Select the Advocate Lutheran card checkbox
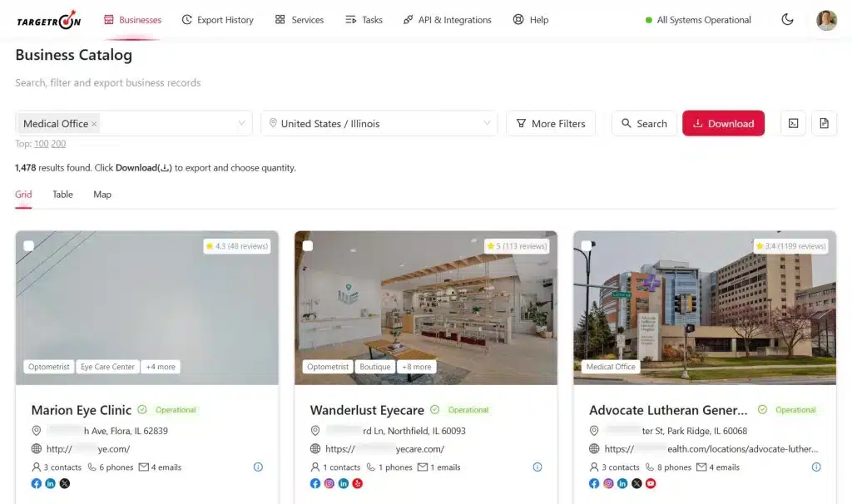852x504 pixels. 587,246
